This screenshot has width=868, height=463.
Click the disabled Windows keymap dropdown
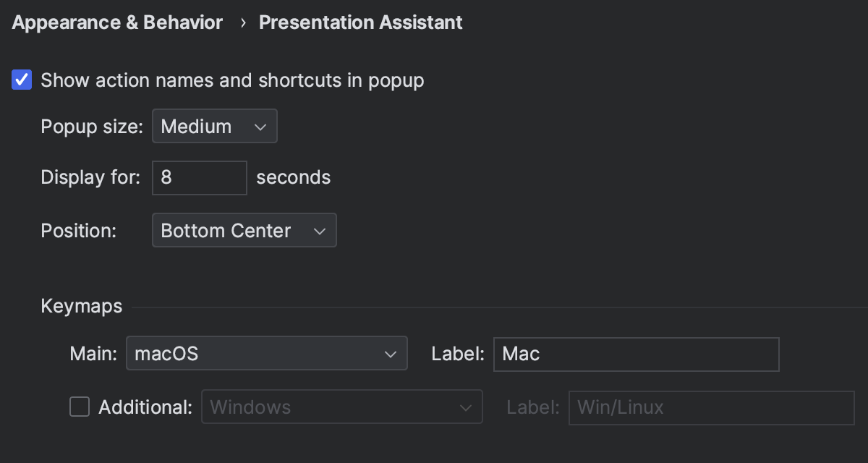pos(341,407)
